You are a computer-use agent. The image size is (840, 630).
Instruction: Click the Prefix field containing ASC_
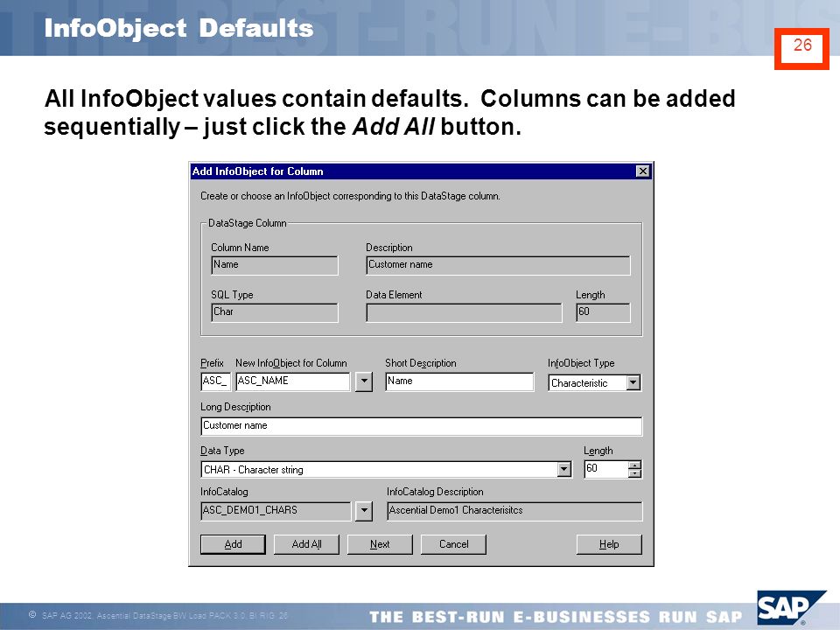[x=216, y=381]
